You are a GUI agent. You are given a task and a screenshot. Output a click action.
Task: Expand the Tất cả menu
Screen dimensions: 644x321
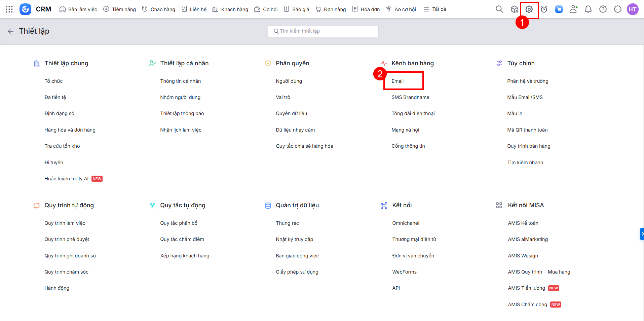(x=435, y=9)
